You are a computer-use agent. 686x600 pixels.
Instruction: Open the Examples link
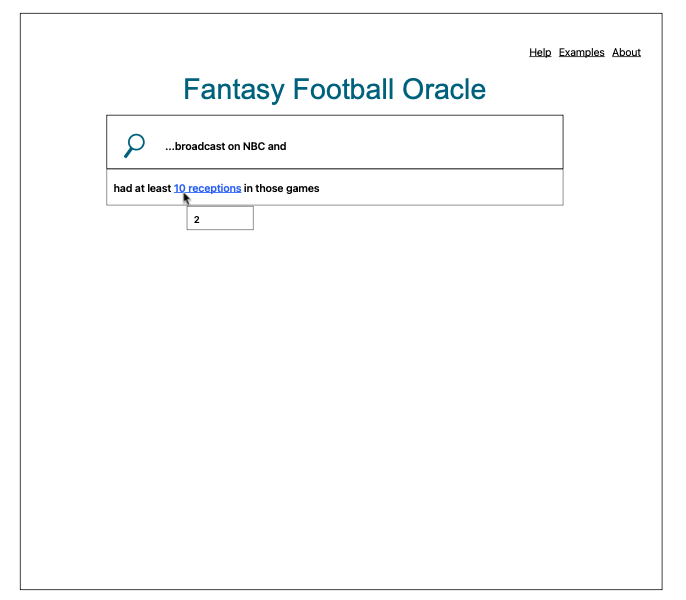point(581,52)
